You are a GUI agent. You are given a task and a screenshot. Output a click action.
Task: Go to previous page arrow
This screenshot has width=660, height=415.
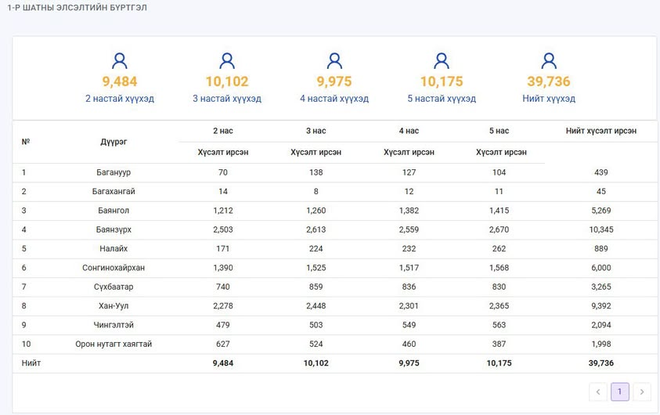coord(598,391)
